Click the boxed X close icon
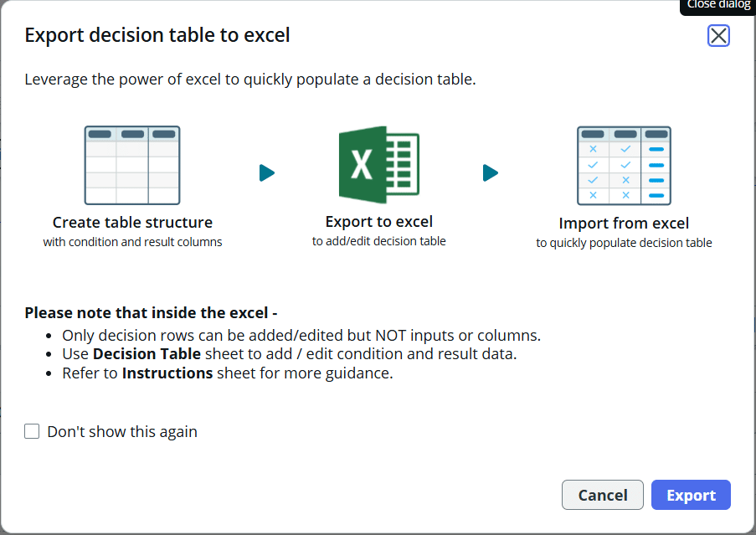Image resolution: width=756 pixels, height=535 pixels. (x=717, y=35)
